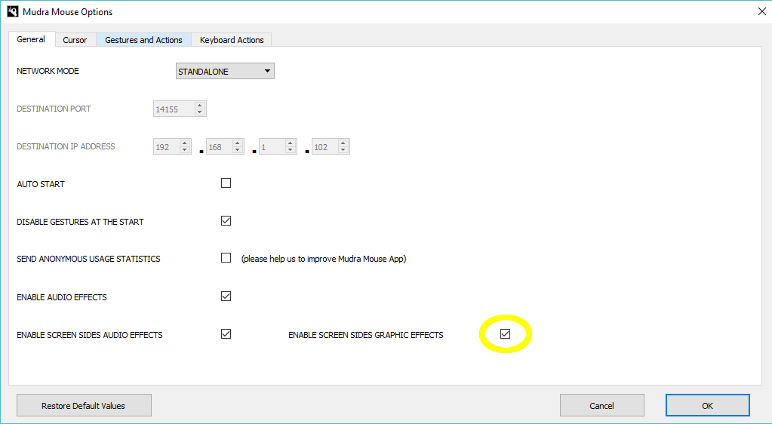Decrease the IP octet showing 102

(344, 150)
